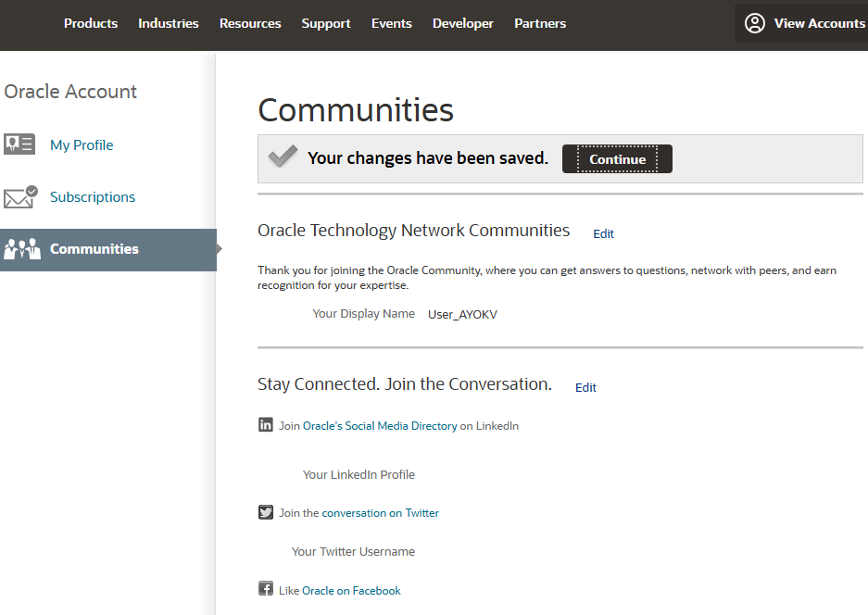Open the Resources navigation menu

tap(250, 23)
